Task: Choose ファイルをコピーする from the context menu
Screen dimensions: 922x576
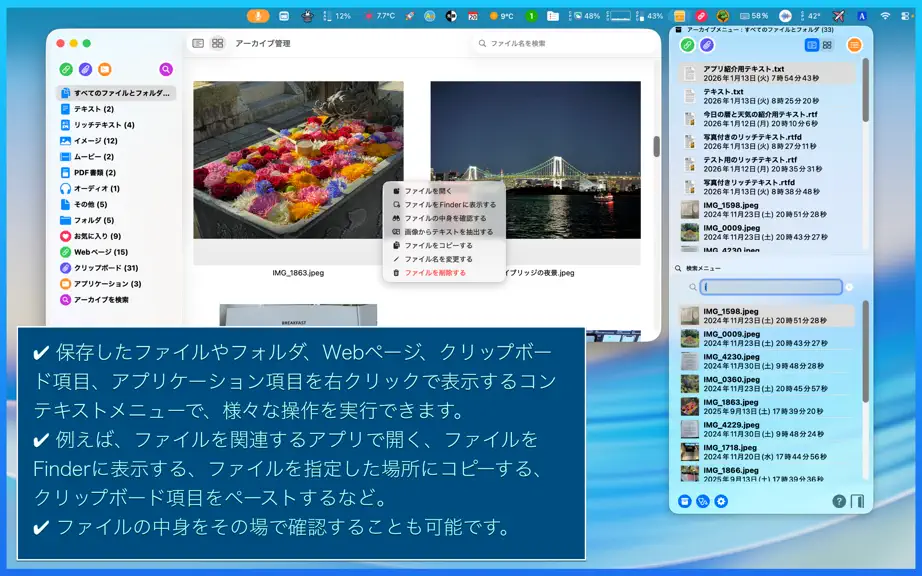Action: coord(444,245)
